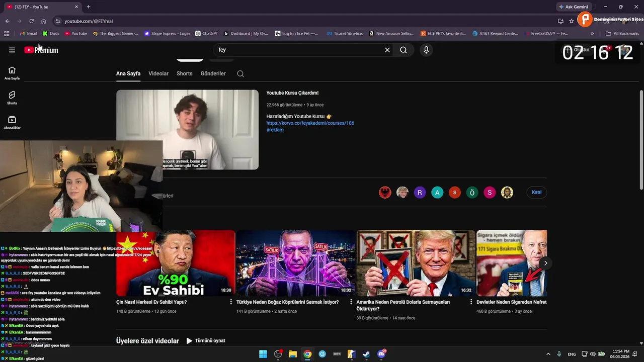Open 'Devletler Neden Sigaradan Nefret' title

[512, 302]
